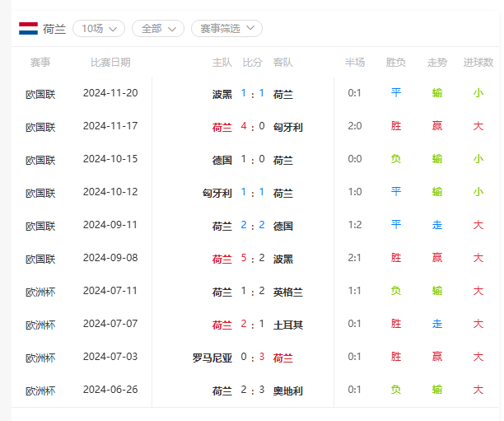Open the 2:2 score against 德国 on 2024-09-11
The width and height of the screenshot is (504, 421).
point(253,225)
